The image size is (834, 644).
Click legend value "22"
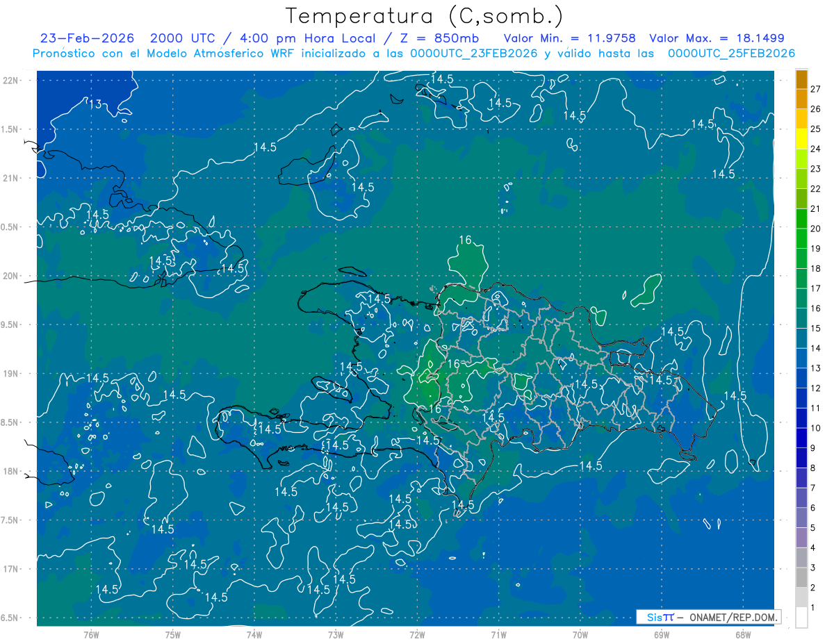[816, 189]
